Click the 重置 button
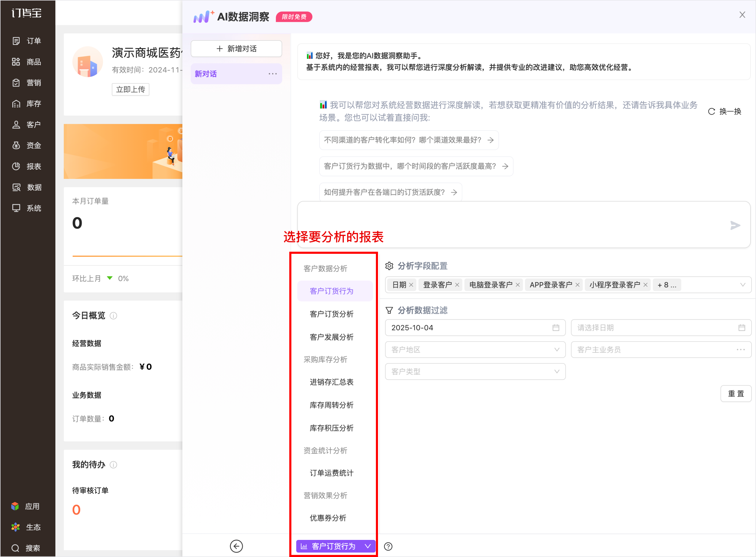The width and height of the screenshot is (756, 557). (x=736, y=394)
